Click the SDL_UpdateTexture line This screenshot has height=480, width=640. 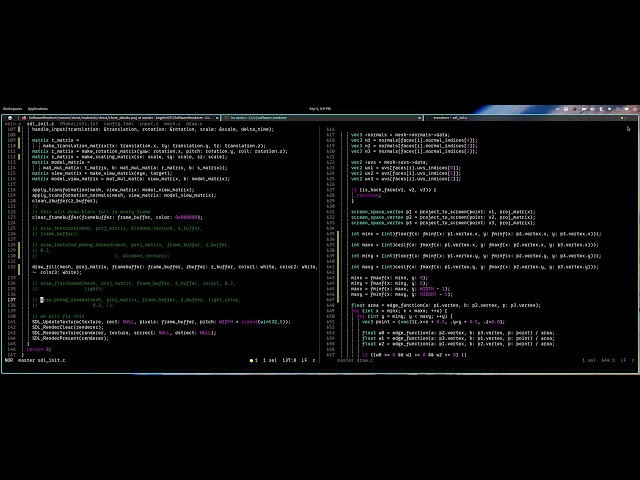click(161, 322)
